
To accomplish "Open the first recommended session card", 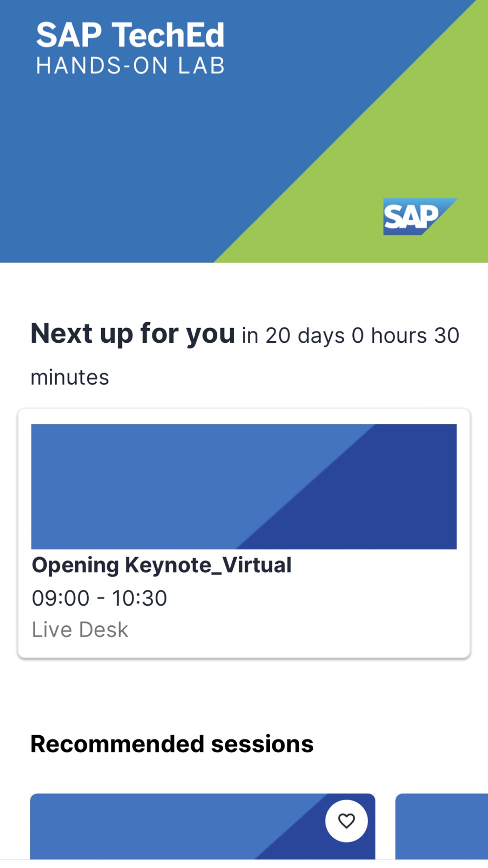I will point(203,827).
